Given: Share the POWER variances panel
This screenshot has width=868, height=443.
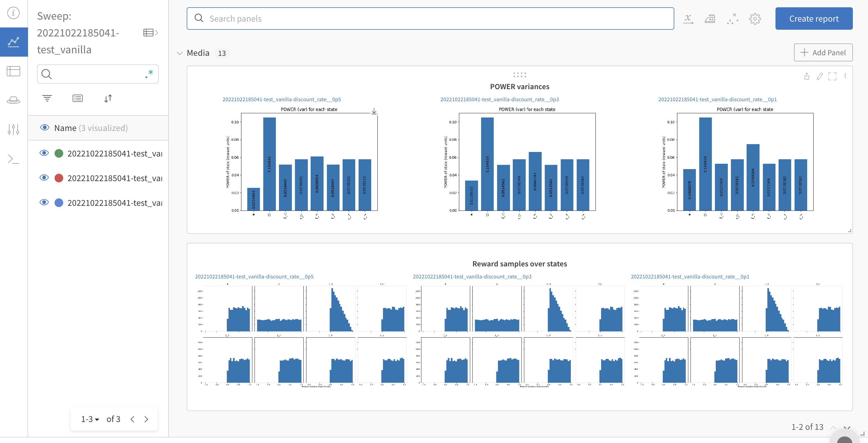Looking at the screenshot, I should click(807, 77).
